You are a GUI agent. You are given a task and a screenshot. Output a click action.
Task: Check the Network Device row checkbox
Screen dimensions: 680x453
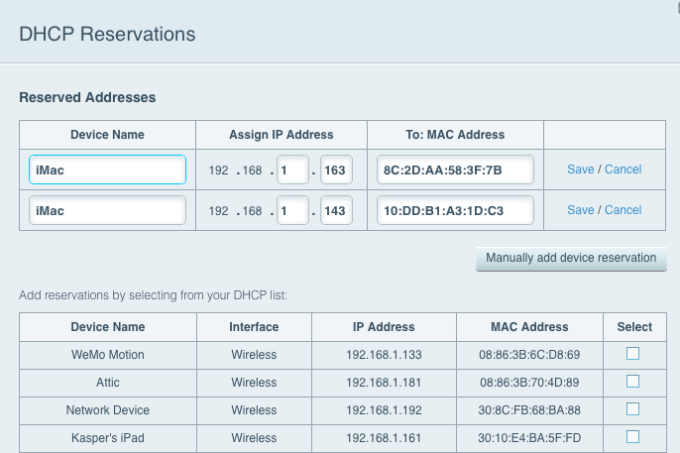(633, 409)
